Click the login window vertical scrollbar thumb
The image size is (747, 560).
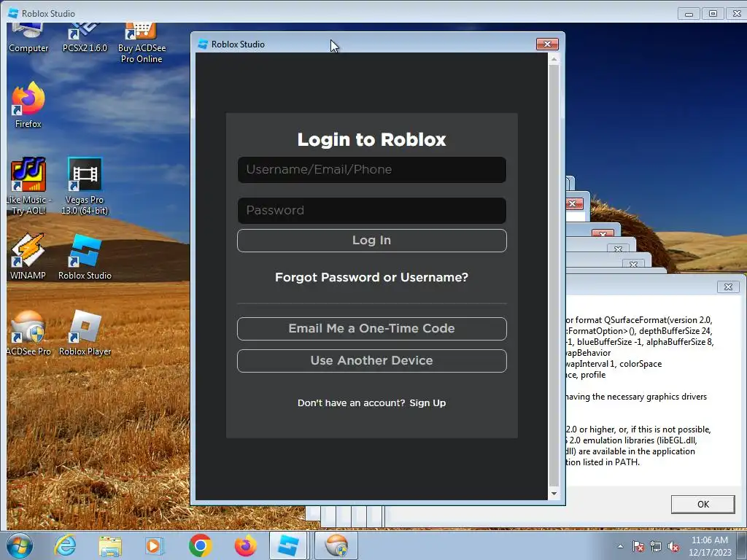(554, 275)
